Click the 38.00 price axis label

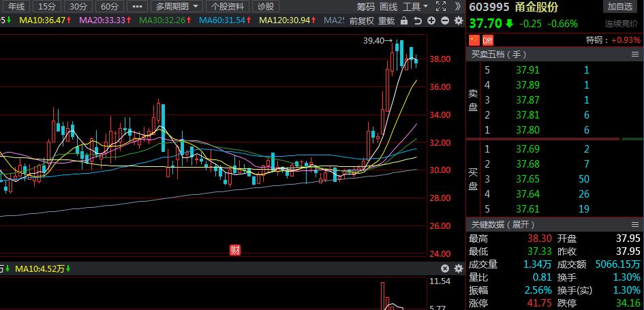click(440, 59)
